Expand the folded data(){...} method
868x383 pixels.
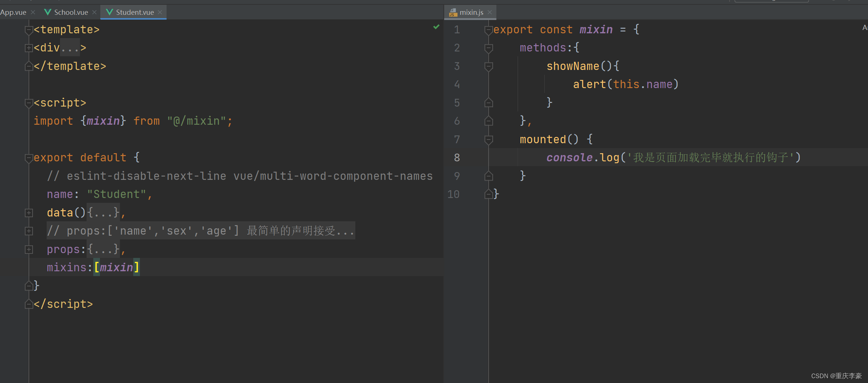(x=29, y=213)
